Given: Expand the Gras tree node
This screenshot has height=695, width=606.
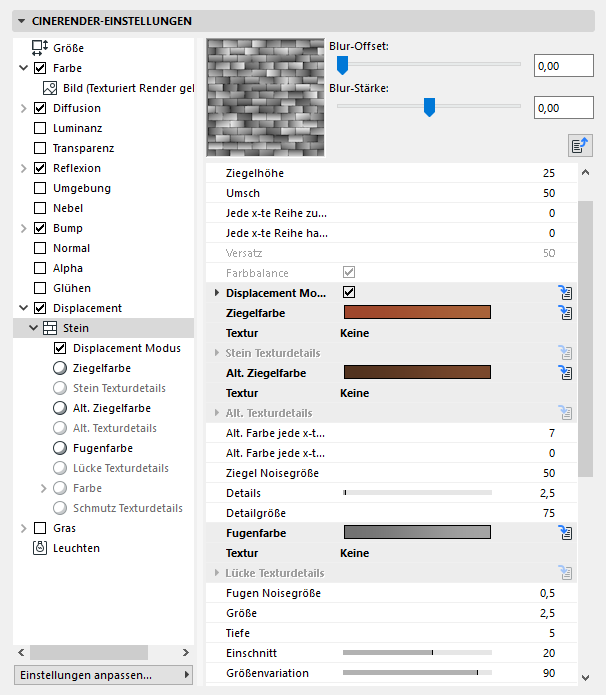Looking at the screenshot, I should point(23,528).
